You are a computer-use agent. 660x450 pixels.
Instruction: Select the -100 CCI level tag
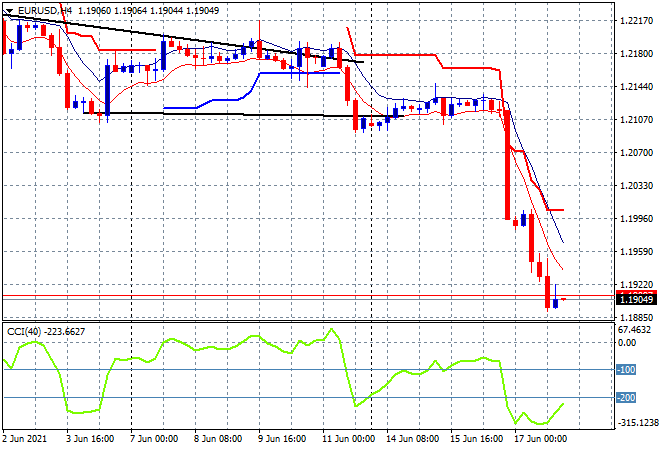pyautogui.click(x=626, y=370)
